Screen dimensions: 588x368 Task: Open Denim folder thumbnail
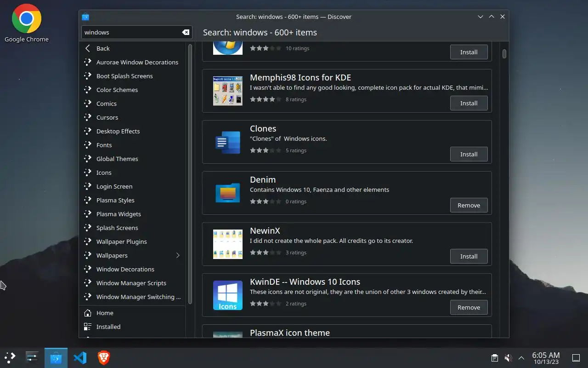point(228,193)
